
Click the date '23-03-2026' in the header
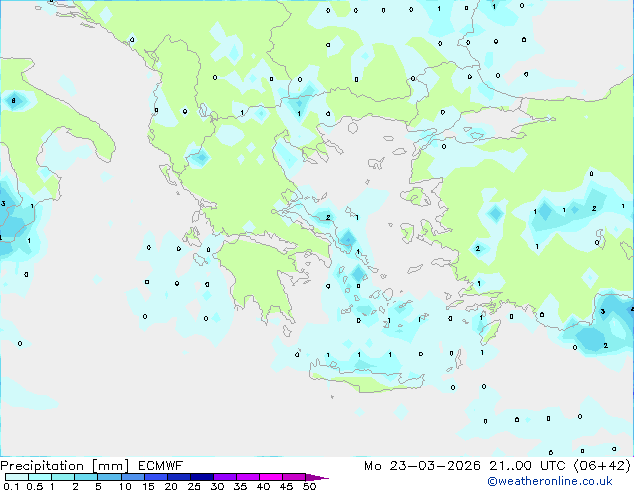pyautogui.click(x=435, y=466)
